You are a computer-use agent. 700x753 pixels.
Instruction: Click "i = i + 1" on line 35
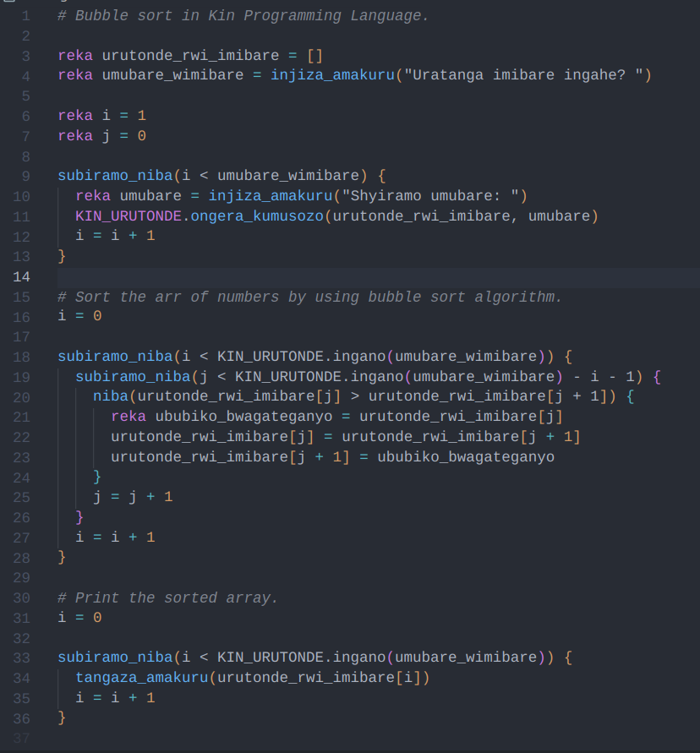[x=115, y=698]
